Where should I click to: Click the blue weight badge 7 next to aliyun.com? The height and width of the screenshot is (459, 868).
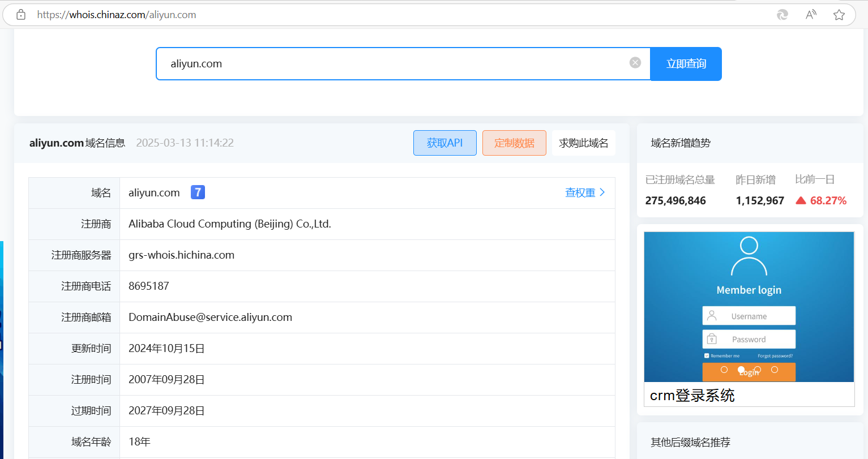click(198, 192)
